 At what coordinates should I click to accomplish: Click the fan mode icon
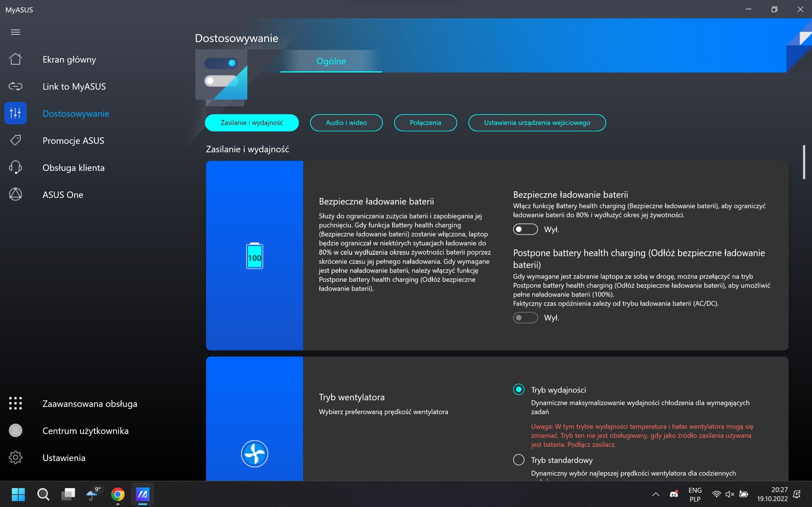[x=255, y=454]
